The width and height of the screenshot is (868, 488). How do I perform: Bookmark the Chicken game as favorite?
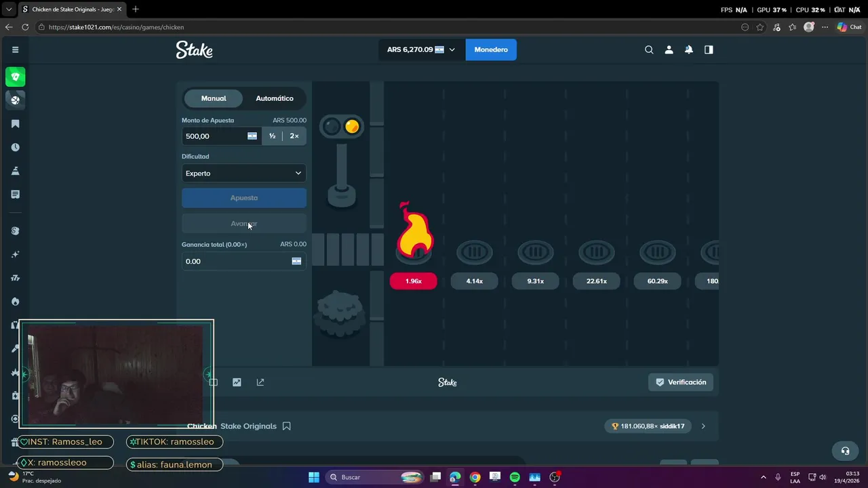point(287,426)
